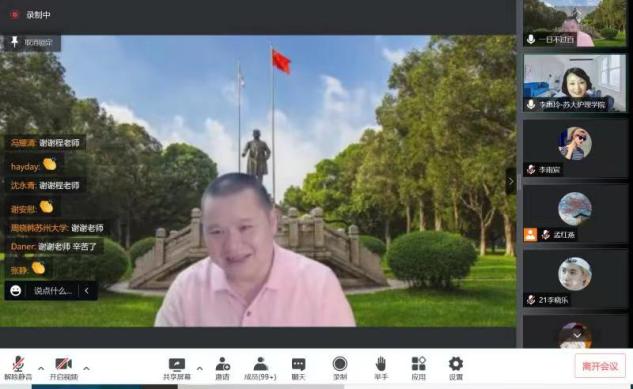Open the invite (邀请) panel
This screenshot has width=633, height=389.
[222, 368]
